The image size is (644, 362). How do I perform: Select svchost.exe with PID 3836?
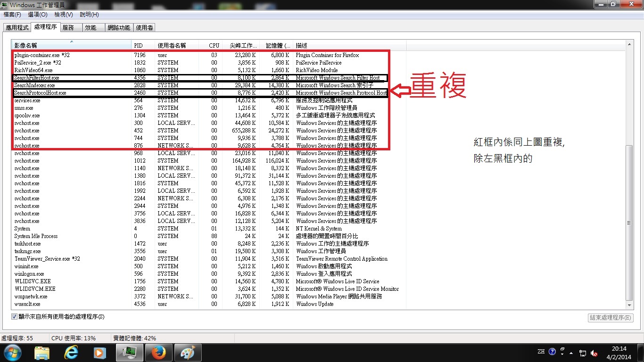point(209,221)
